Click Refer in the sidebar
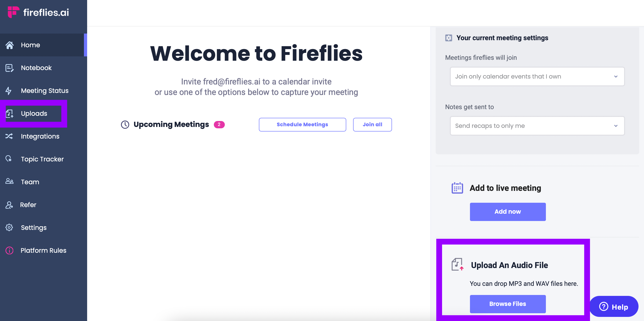Viewport: 644px width, 321px height. click(28, 205)
